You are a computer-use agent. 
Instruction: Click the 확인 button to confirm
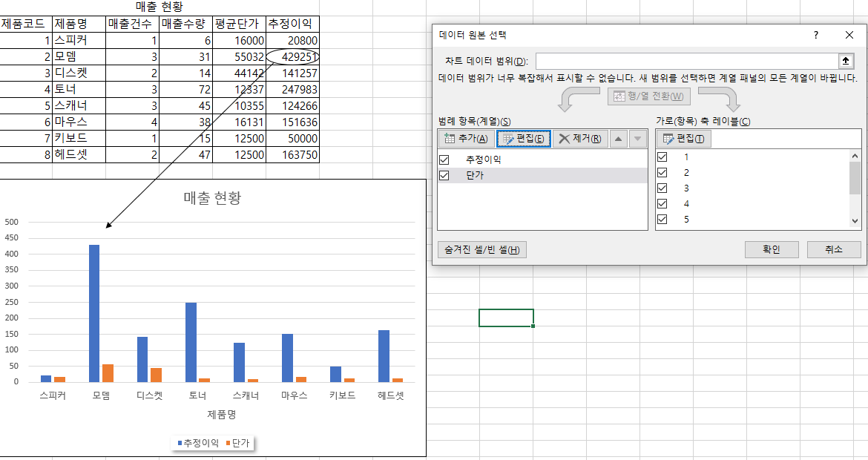pos(772,250)
